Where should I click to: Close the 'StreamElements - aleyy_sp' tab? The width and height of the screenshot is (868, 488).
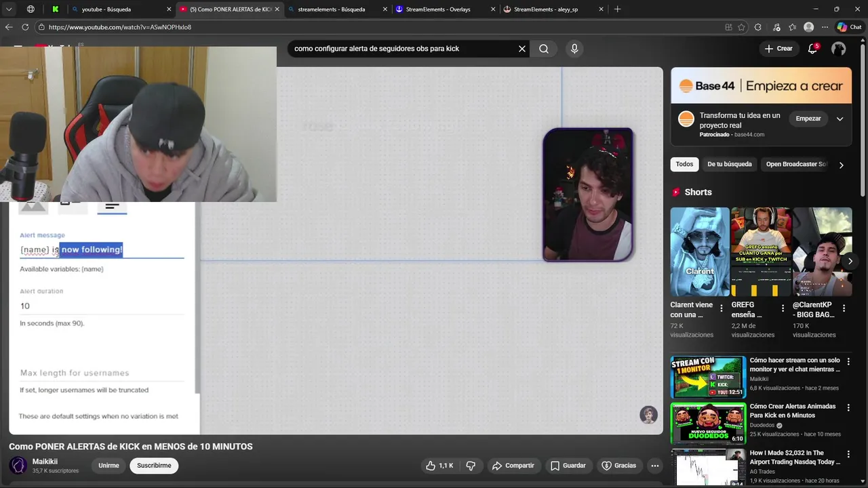tap(601, 9)
